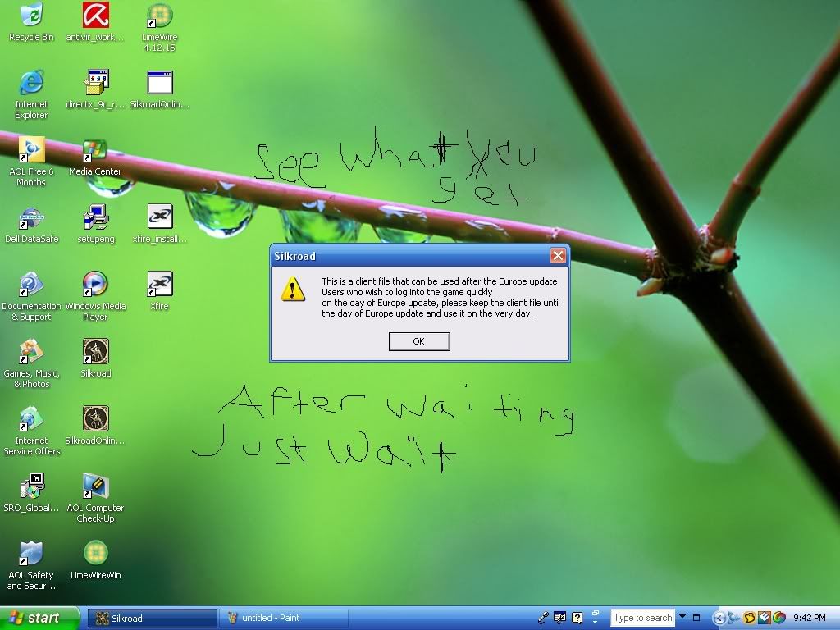This screenshot has width=840, height=630.
Task: Open the desktop search dropdown arrow
Action: [682, 618]
